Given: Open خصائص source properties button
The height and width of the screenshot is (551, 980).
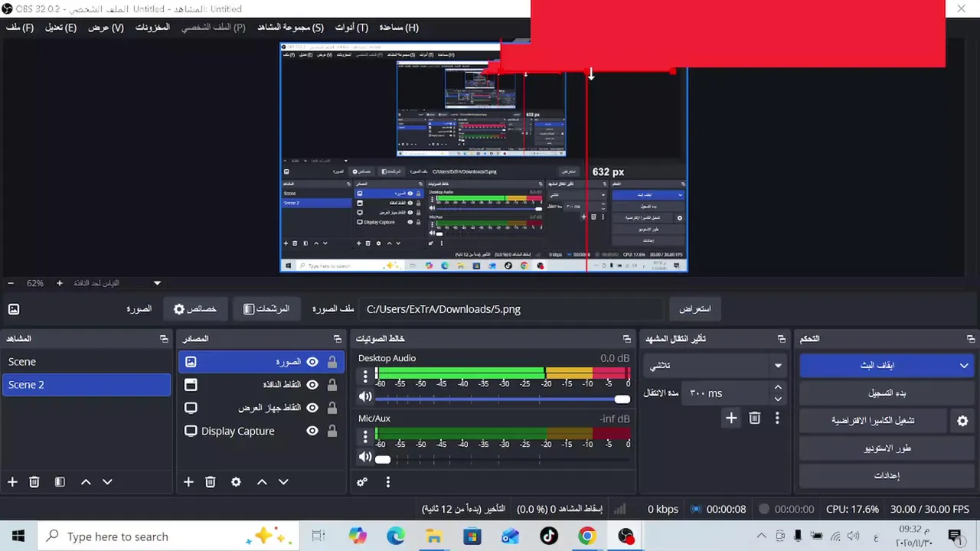Looking at the screenshot, I should click(195, 309).
